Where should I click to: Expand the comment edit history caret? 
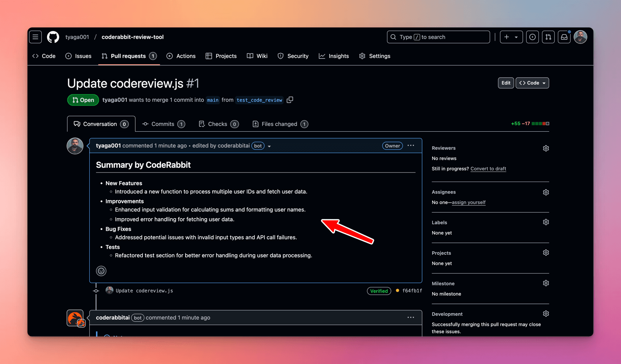tap(269, 146)
